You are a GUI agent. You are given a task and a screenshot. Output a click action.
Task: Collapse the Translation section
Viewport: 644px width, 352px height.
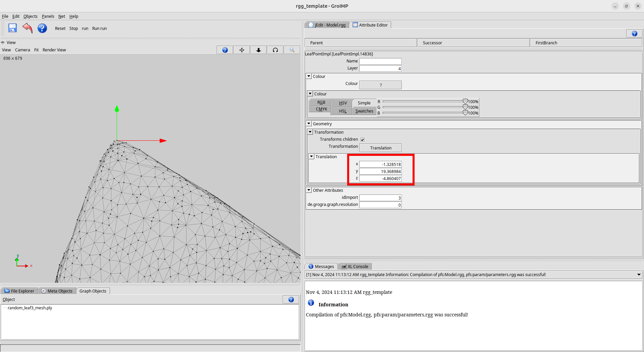pyautogui.click(x=312, y=157)
